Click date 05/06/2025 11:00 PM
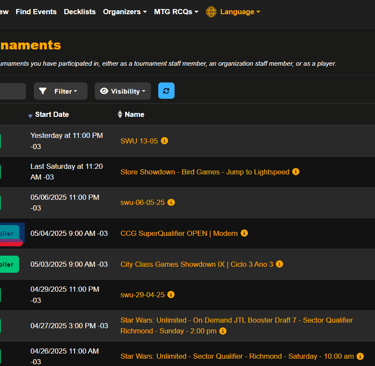 pyautogui.click(x=65, y=202)
